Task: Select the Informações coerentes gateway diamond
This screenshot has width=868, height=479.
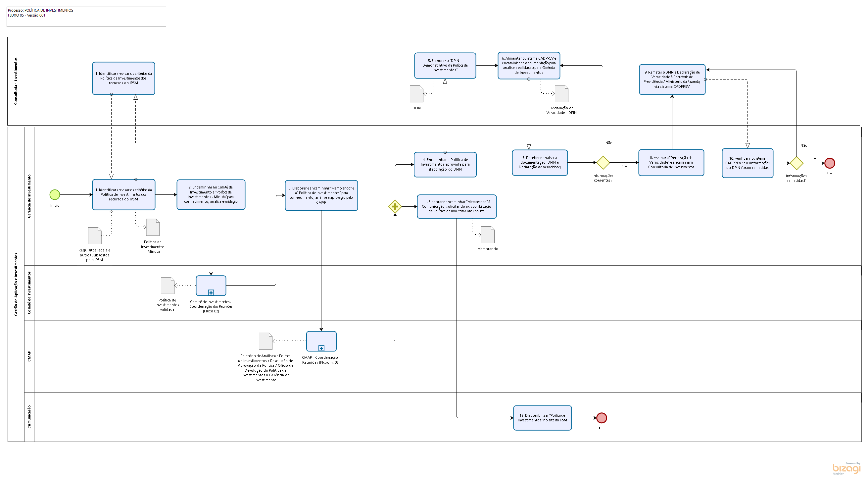Action: [x=603, y=162]
